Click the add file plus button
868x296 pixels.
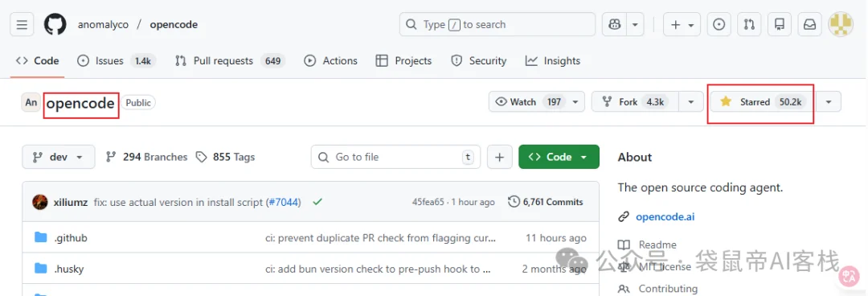click(x=499, y=157)
